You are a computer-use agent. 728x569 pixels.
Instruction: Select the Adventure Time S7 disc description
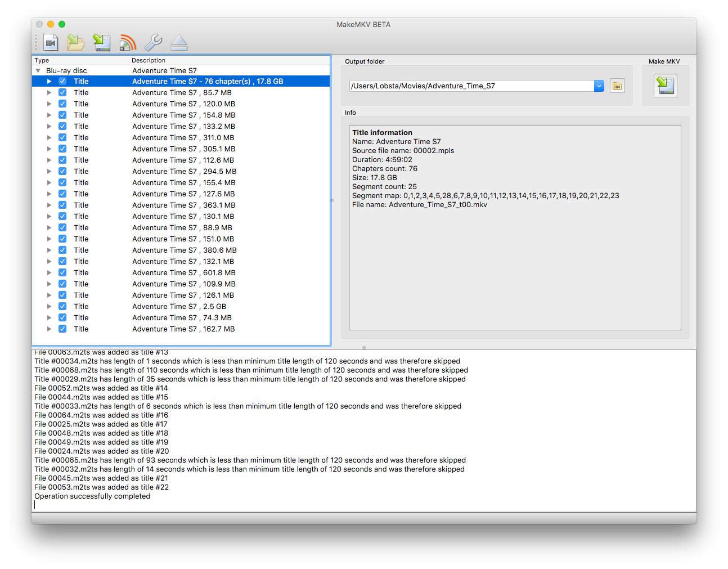pos(165,70)
